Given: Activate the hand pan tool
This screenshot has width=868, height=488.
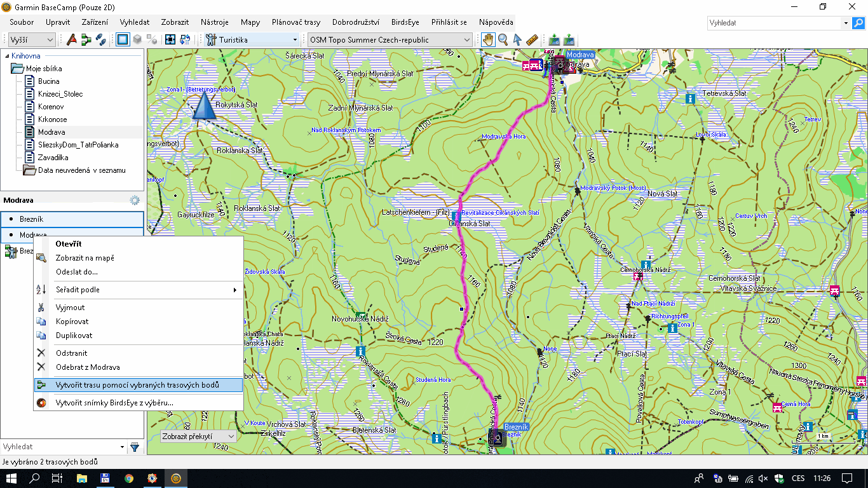Looking at the screenshot, I should tap(488, 39).
